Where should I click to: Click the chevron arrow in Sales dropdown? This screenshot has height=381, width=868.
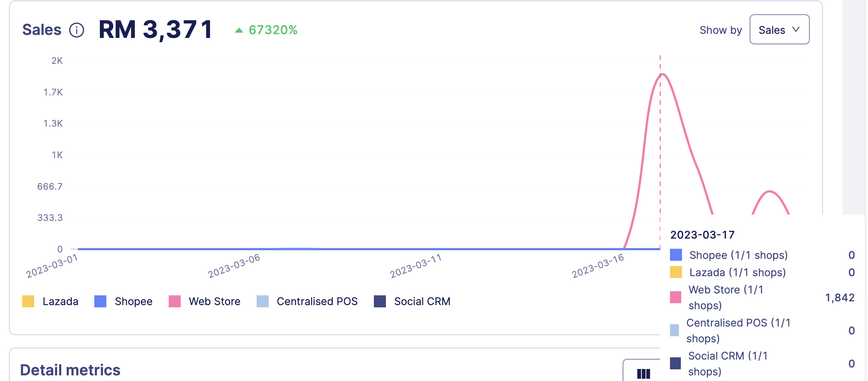(x=796, y=30)
